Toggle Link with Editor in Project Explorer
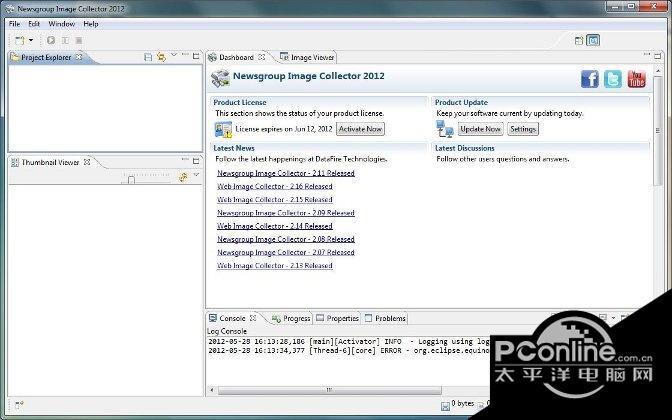Screen dimensions: 672x420 point(162,57)
